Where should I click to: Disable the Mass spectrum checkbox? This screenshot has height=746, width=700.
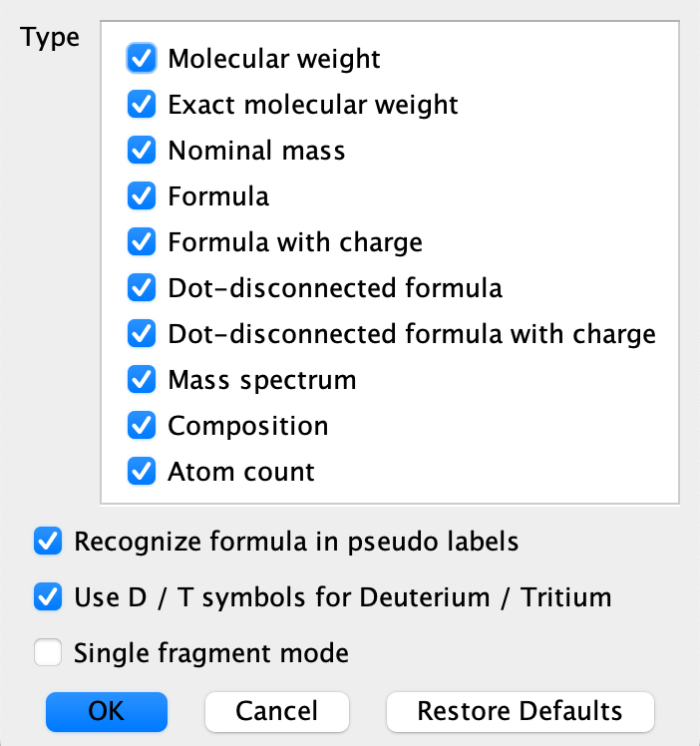(143, 380)
